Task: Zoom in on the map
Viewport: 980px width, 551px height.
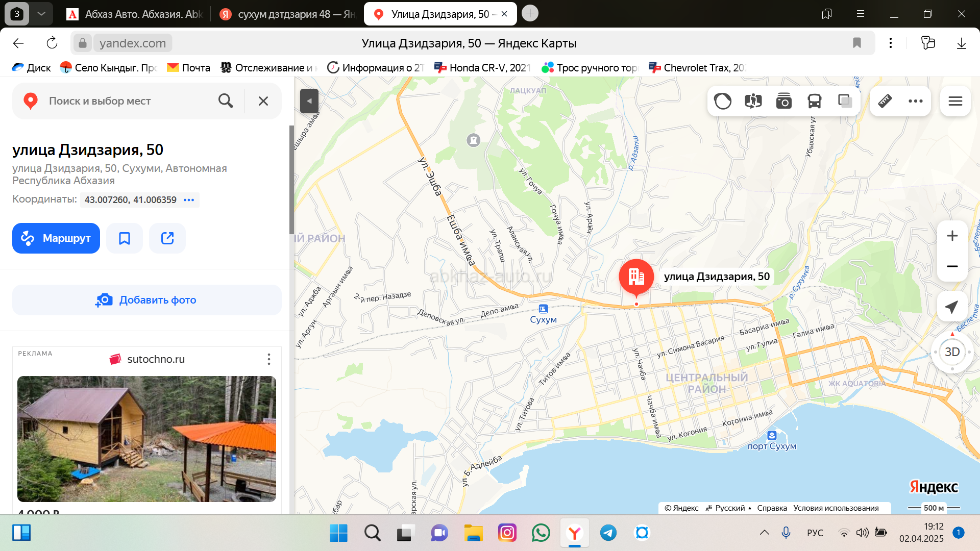Action: 952,236
